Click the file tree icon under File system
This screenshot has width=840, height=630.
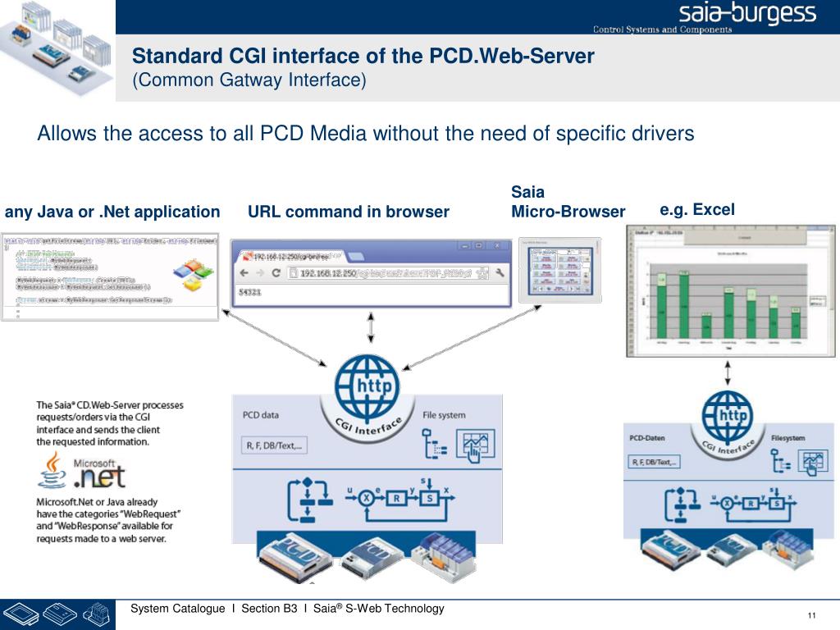click(435, 444)
